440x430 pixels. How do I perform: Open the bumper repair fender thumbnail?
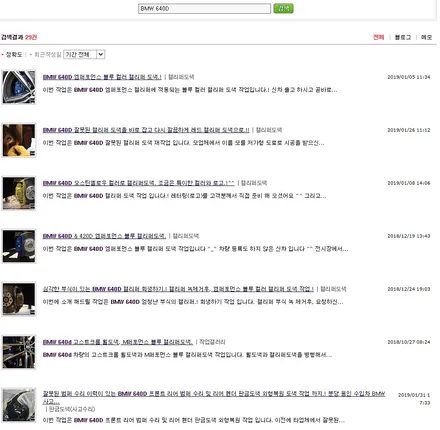point(19,405)
